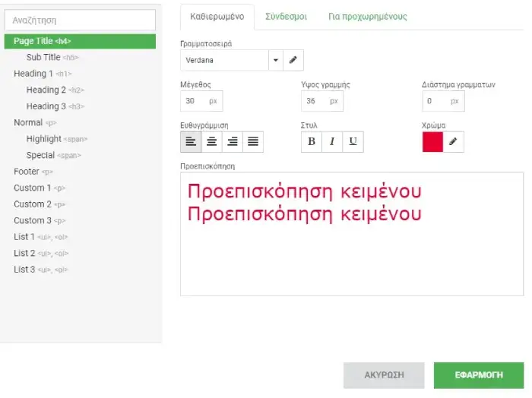This screenshot has height=398, width=532.
Task: Open the font family dropdown arrow
Action: tap(276, 60)
